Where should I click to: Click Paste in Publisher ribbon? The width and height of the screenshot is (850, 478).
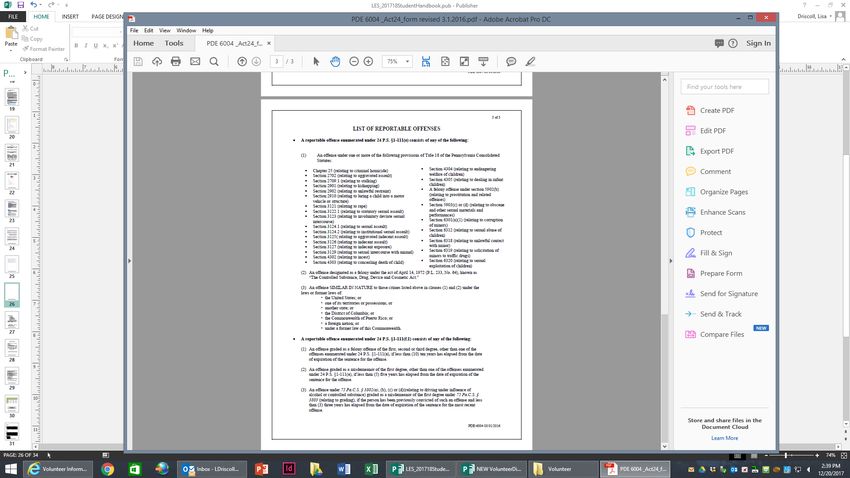click(11, 38)
